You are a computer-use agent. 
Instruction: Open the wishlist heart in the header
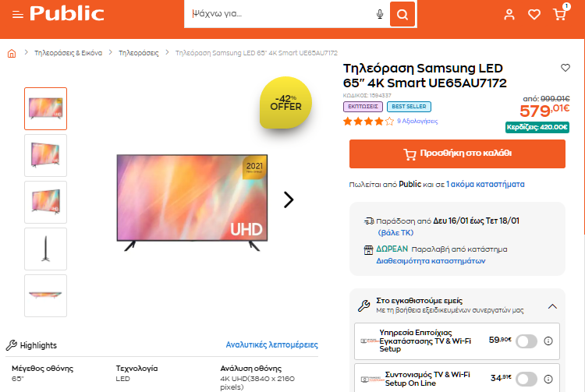pyautogui.click(x=534, y=15)
